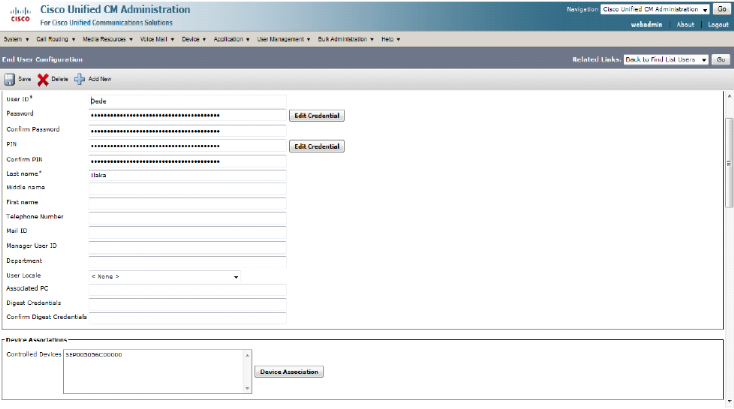The image size is (734, 409).
Task: Focus the Last name field
Action: [187, 175]
